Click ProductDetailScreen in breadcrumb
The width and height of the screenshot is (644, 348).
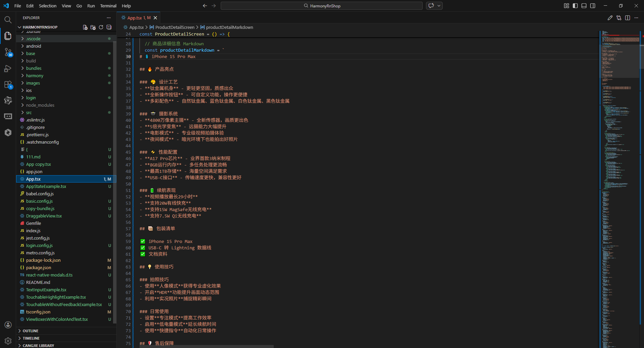click(175, 27)
